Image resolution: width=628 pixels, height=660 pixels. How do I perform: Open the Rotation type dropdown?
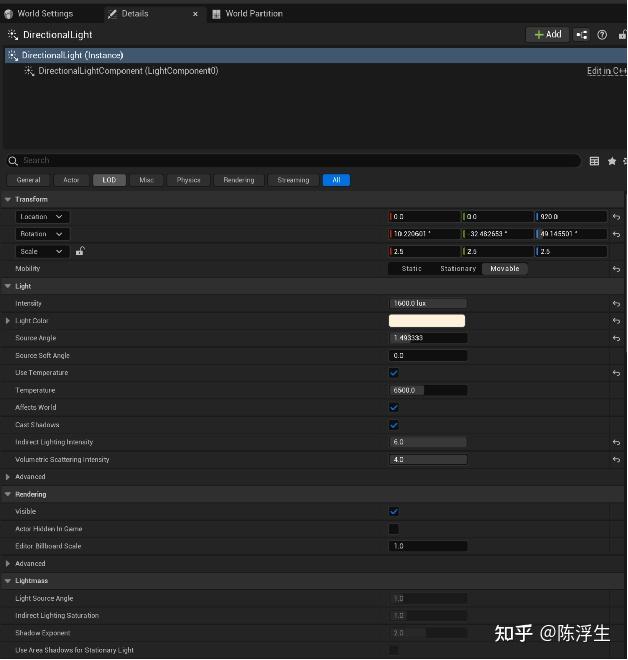(x=42, y=234)
